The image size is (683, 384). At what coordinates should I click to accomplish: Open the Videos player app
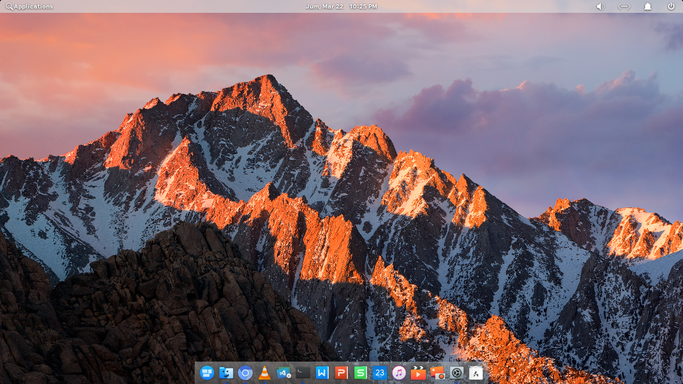418,373
